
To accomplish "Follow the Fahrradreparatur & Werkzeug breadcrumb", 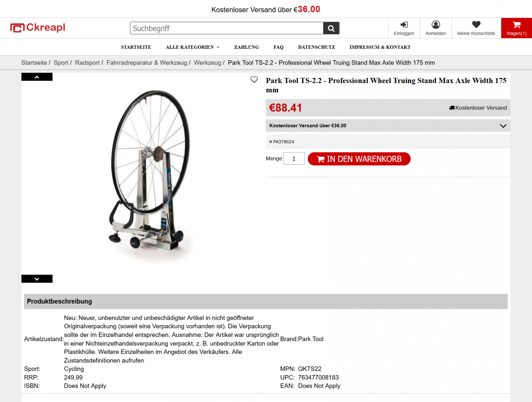I will pyautogui.click(x=147, y=63).
